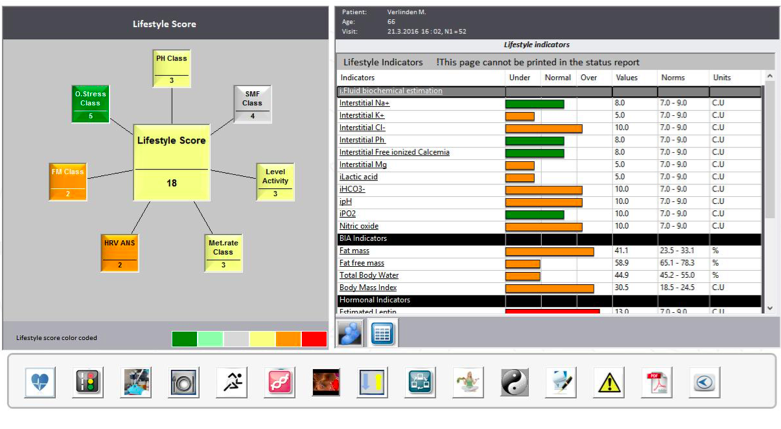Viewport: 781px width, 429px height.
Task: Open the Interstitial K+ link
Action: (362, 115)
